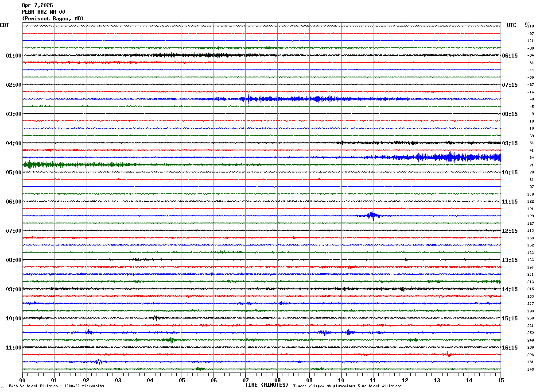This screenshot has width=536, height=392.
Task: Click the 01:00 CDT time label
Action: point(13,56)
